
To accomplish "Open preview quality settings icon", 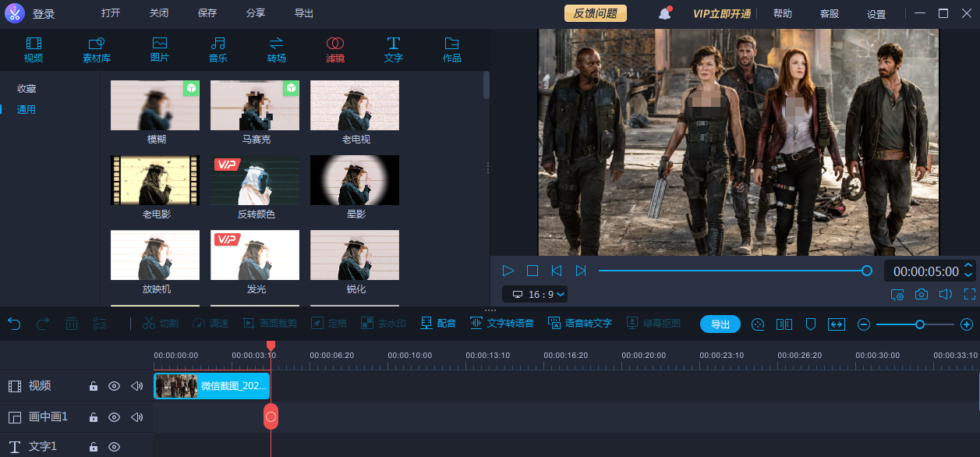I will 897,295.
